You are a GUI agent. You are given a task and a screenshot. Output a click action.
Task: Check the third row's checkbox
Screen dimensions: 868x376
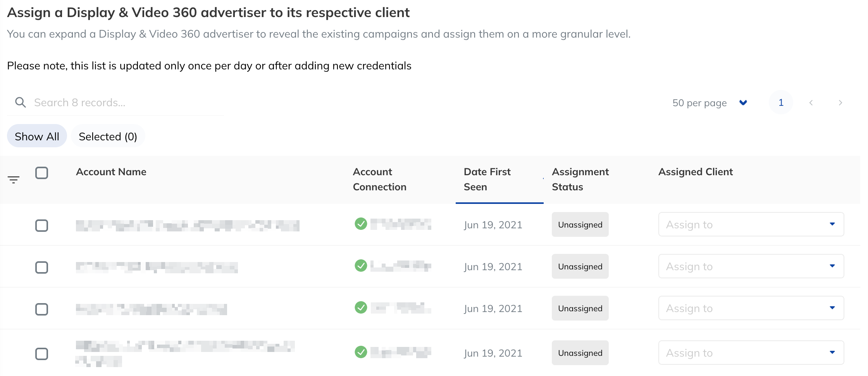[x=41, y=309]
